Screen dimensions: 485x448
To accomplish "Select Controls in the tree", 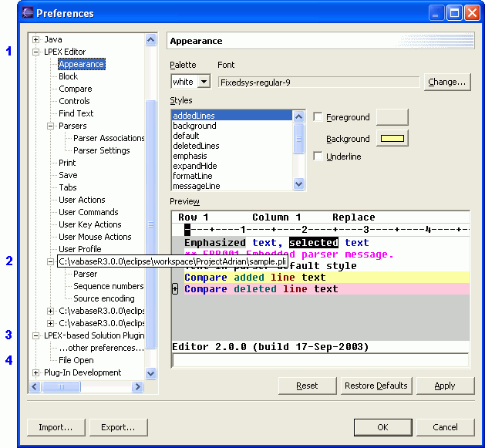I will click(x=74, y=101).
